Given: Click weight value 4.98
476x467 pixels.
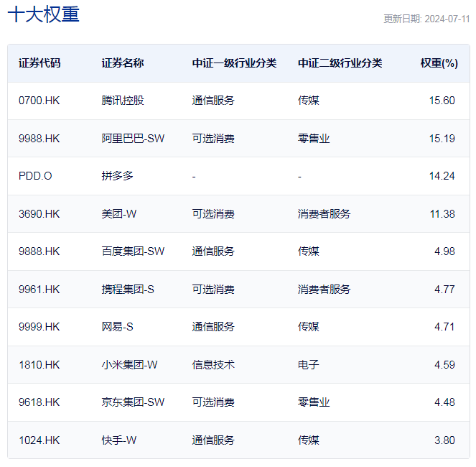Looking at the screenshot, I should [x=444, y=251].
